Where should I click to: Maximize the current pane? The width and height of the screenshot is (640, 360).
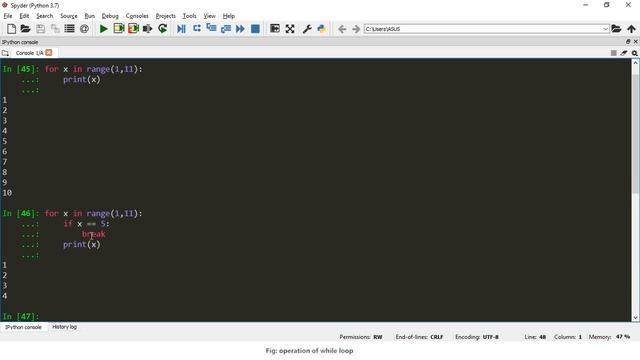pos(275,29)
